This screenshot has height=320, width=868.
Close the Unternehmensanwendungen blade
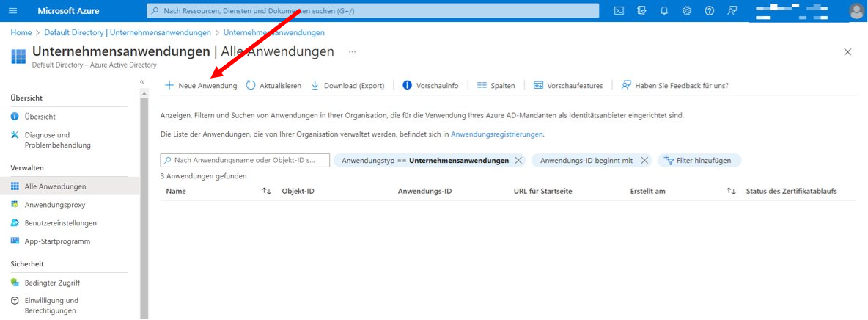(847, 52)
